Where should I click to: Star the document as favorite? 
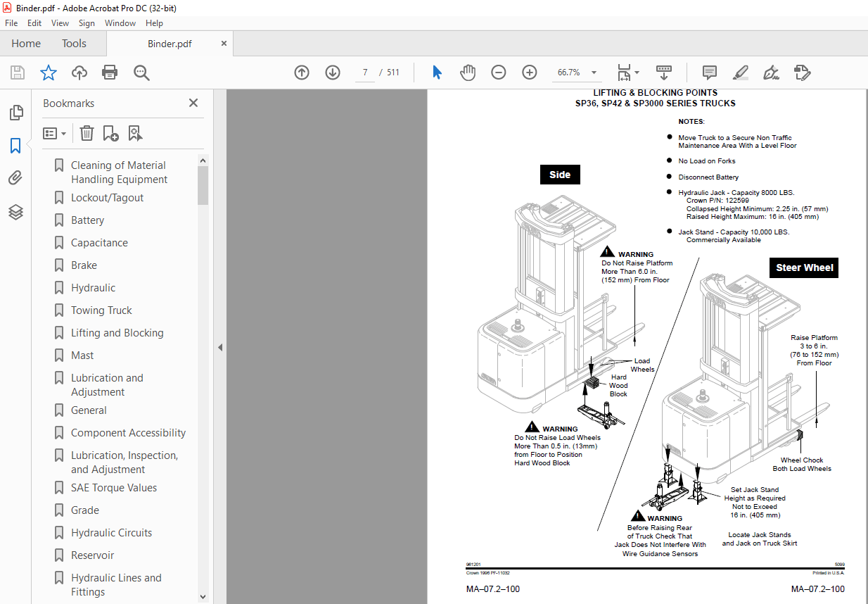[48, 73]
